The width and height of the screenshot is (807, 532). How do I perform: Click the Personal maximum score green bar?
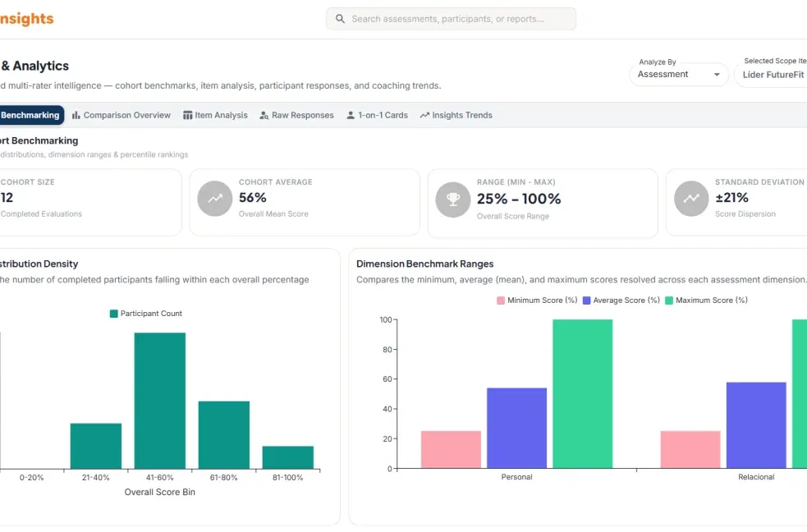coord(583,394)
